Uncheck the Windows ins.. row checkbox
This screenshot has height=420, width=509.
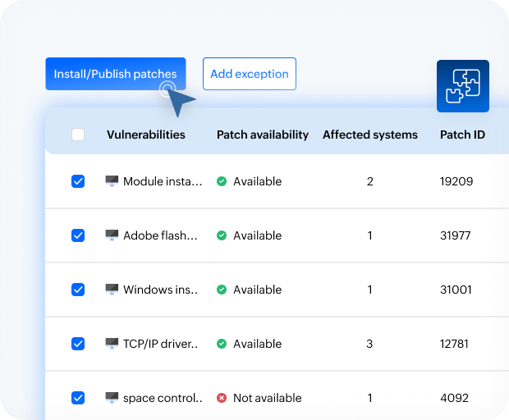coord(78,290)
